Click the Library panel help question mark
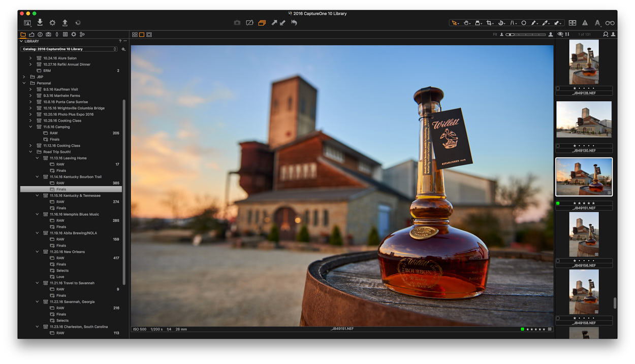 pos(120,41)
